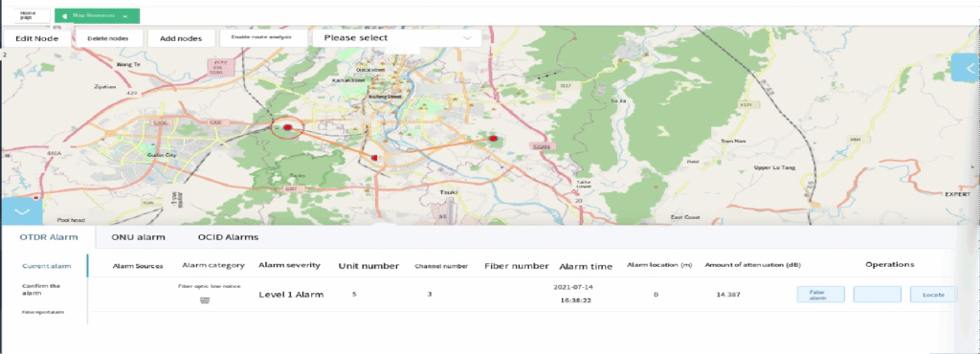Click the Add nodes button
980x354 pixels.
(181, 38)
